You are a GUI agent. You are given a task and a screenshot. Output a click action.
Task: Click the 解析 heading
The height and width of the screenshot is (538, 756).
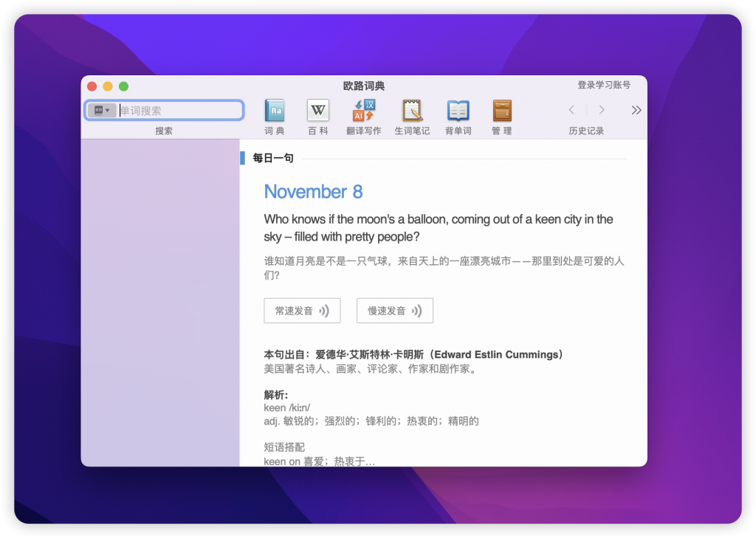(276, 395)
